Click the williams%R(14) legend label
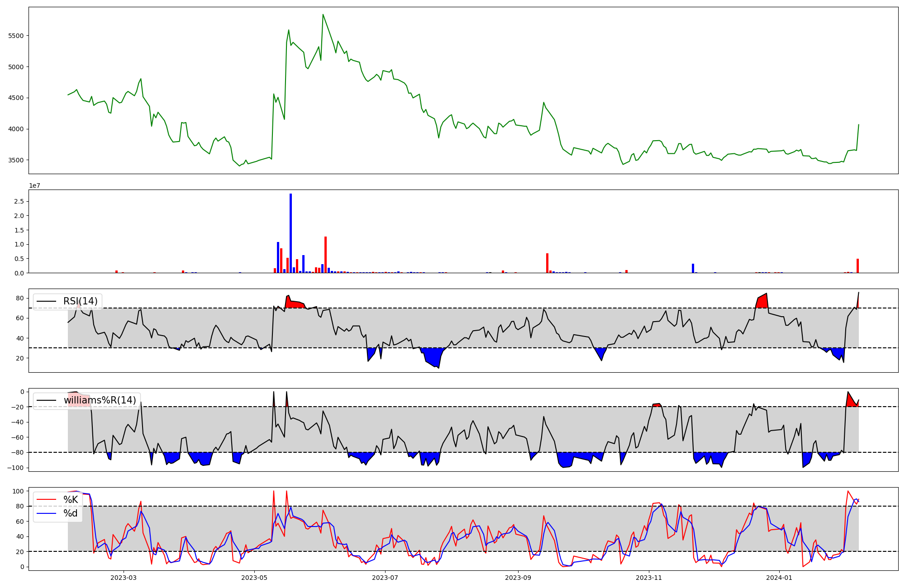The width and height of the screenshot is (905, 588). 100,400
